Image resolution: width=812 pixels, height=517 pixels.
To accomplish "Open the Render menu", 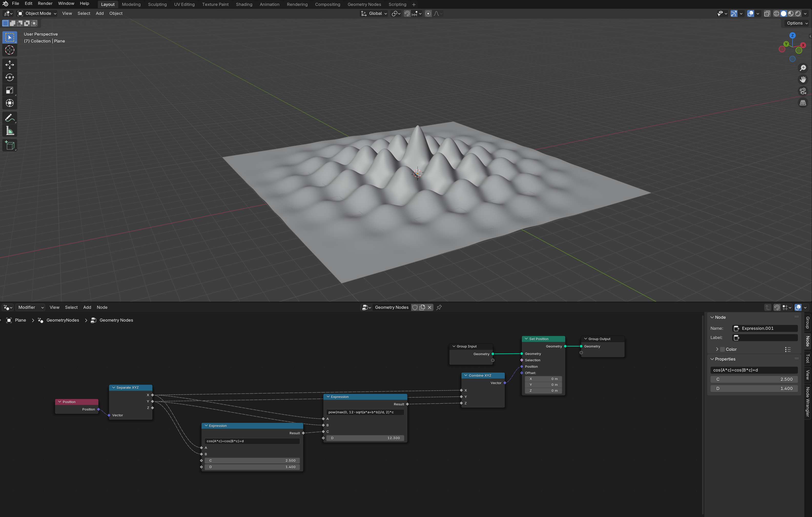I will 45,3.
